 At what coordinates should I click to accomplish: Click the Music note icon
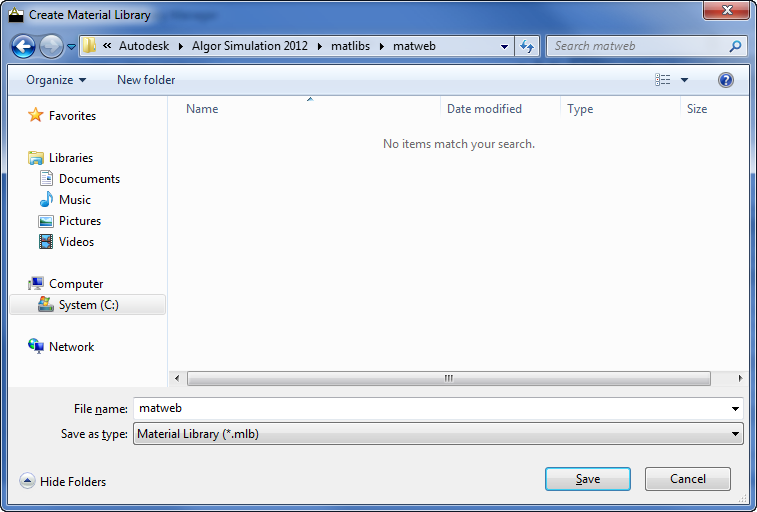point(46,199)
